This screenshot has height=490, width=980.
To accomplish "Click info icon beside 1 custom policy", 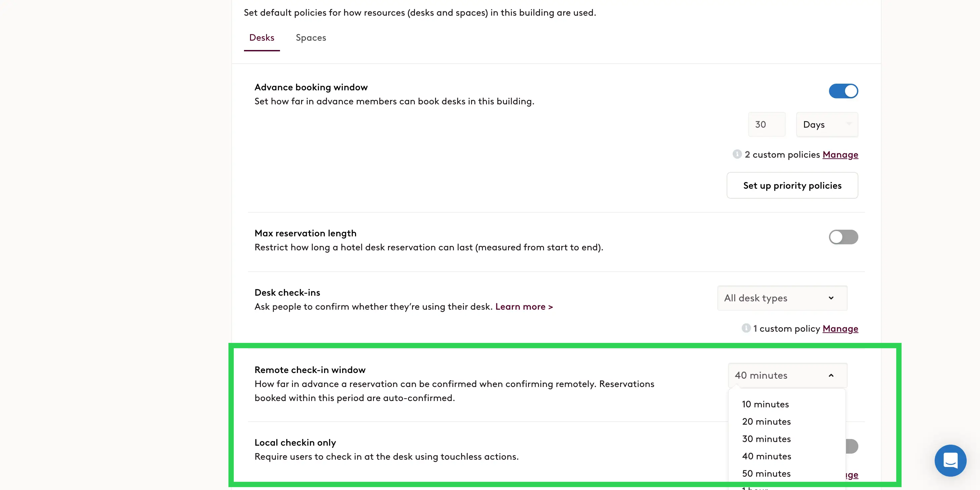I will pyautogui.click(x=746, y=328).
